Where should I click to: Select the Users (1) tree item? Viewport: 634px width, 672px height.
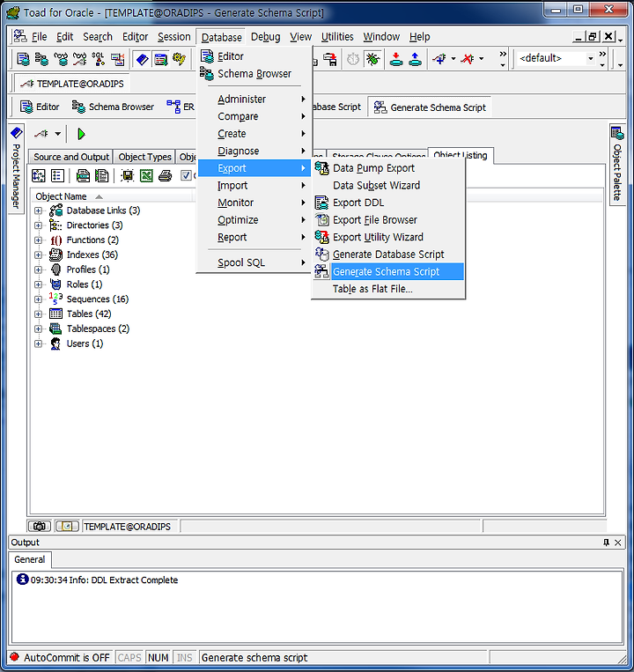pyautogui.click(x=85, y=343)
